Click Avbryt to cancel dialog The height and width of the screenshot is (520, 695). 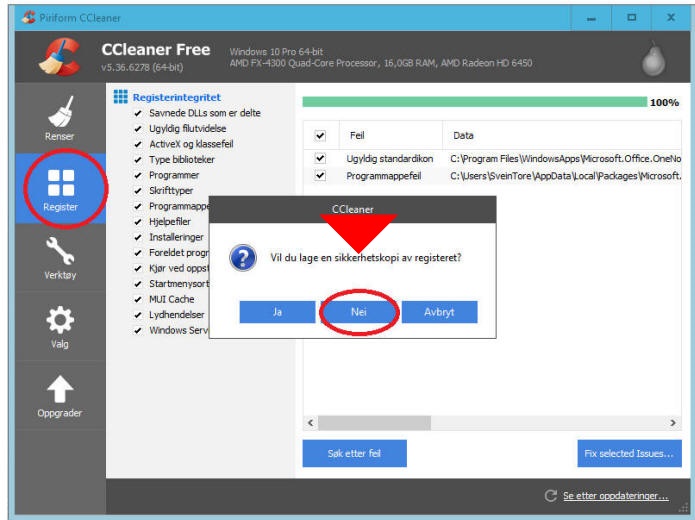click(439, 312)
